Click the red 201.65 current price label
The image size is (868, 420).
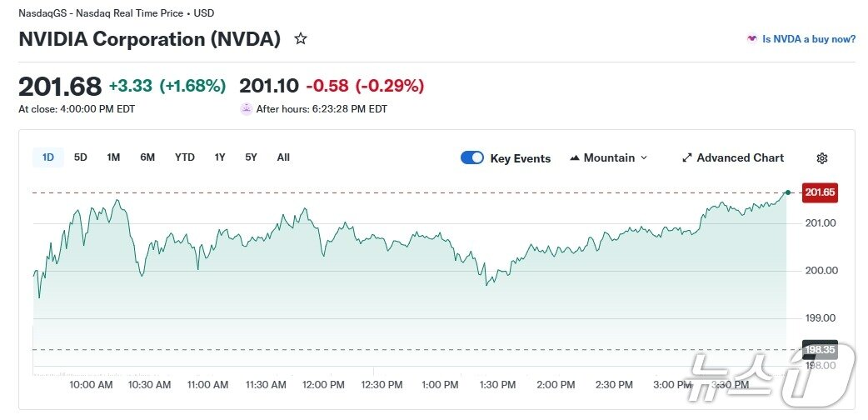click(819, 192)
